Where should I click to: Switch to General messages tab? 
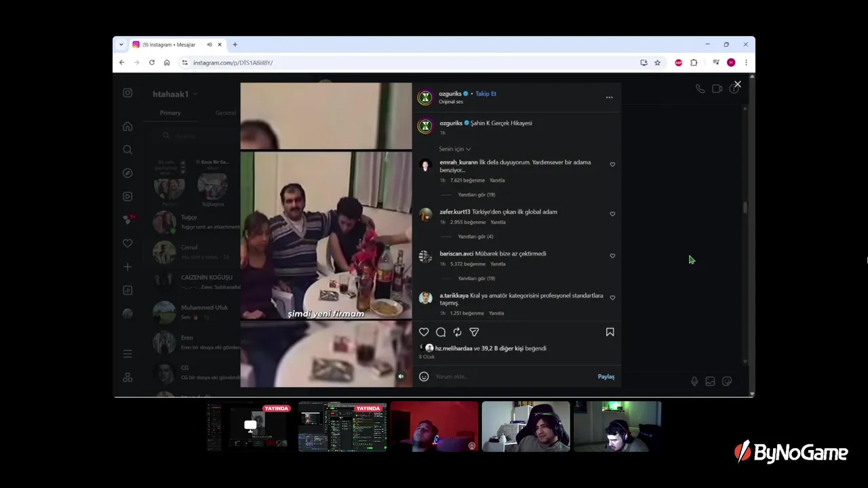point(226,113)
